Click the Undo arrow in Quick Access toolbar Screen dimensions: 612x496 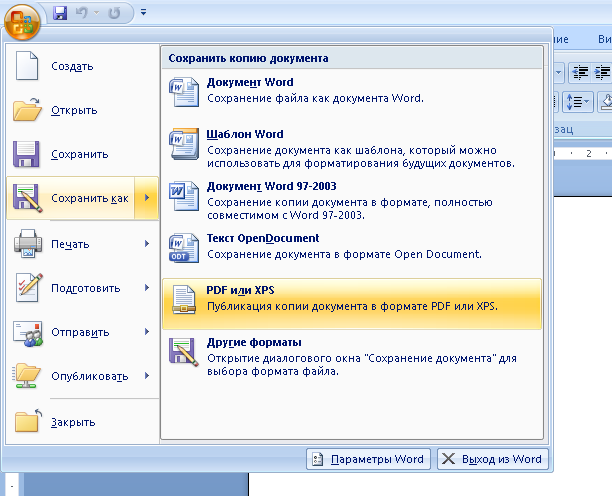pyautogui.click(x=82, y=13)
